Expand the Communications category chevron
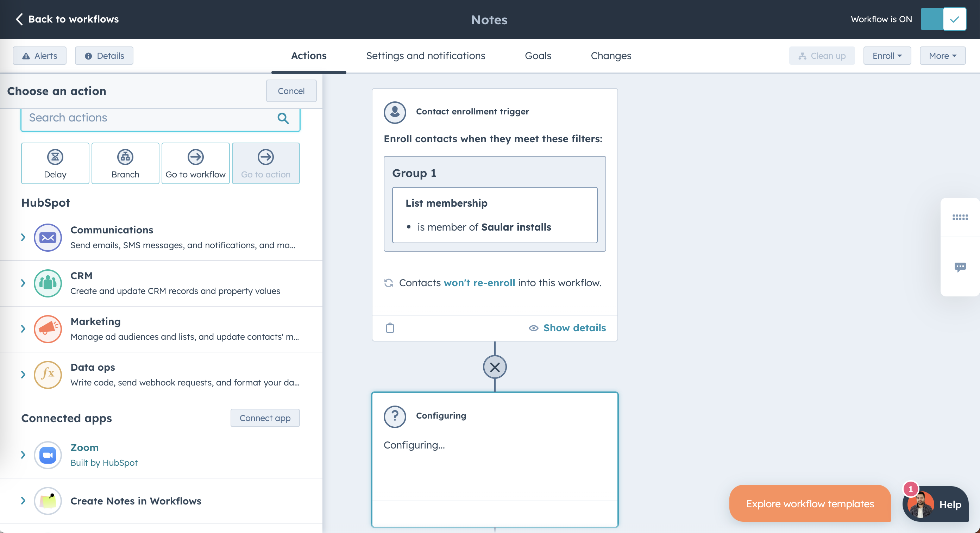This screenshot has width=980, height=533. click(23, 237)
